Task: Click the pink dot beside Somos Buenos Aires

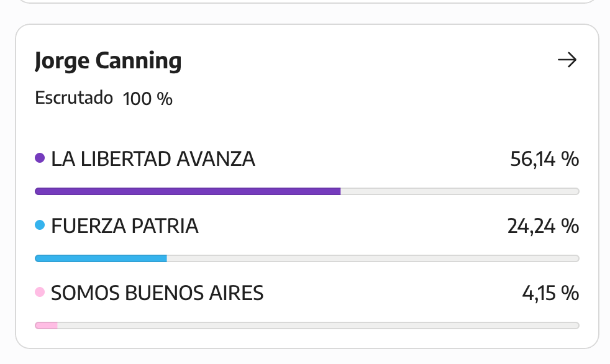Action: (40, 292)
